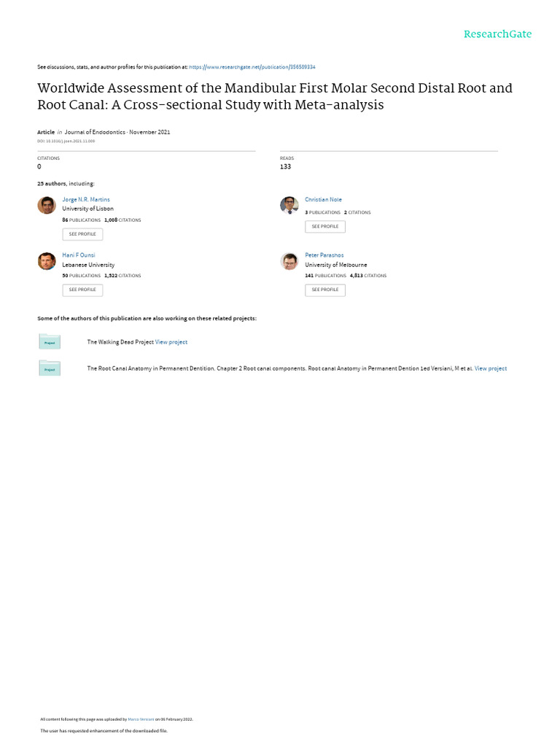This screenshot has width=560, height=747.
Task: Click the publication title heading
Action: point(275,96)
